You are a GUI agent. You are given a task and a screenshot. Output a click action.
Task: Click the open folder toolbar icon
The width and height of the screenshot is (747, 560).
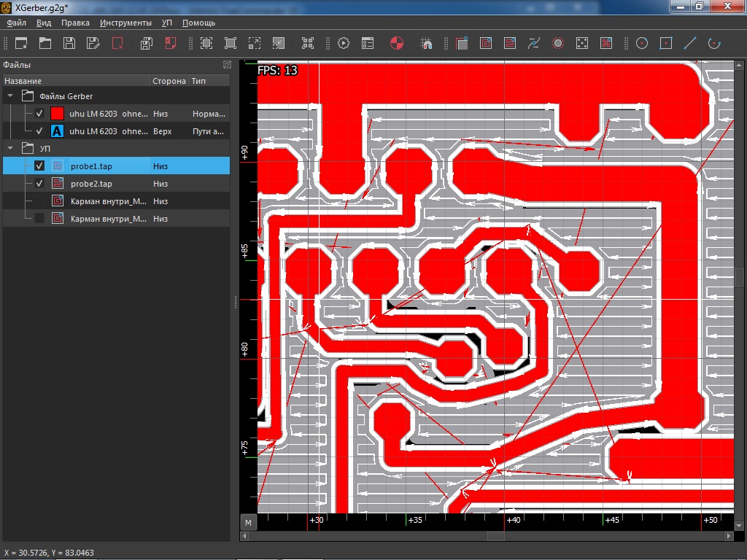(45, 43)
